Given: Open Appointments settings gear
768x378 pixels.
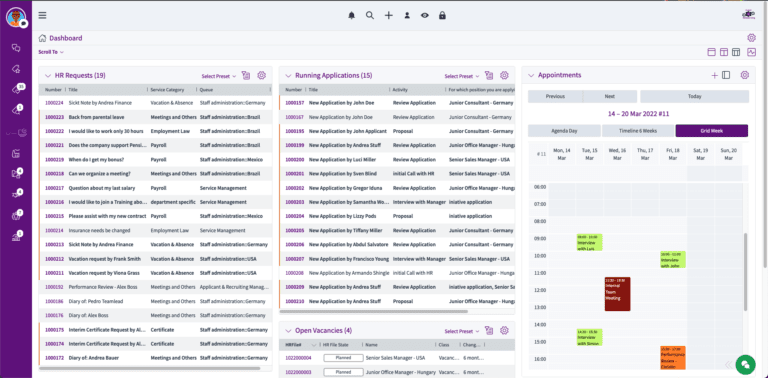Looking at the screenshot, I should (x=744, y=75).
